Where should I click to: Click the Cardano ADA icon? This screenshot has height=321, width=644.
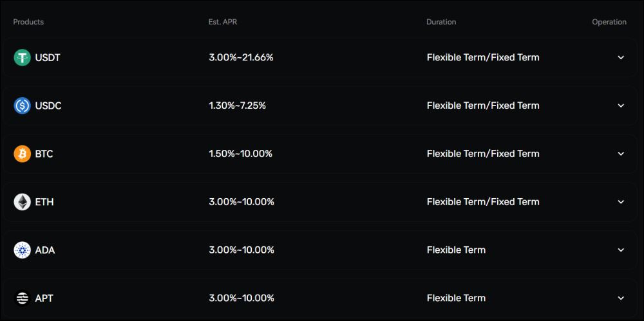(22, 250)
